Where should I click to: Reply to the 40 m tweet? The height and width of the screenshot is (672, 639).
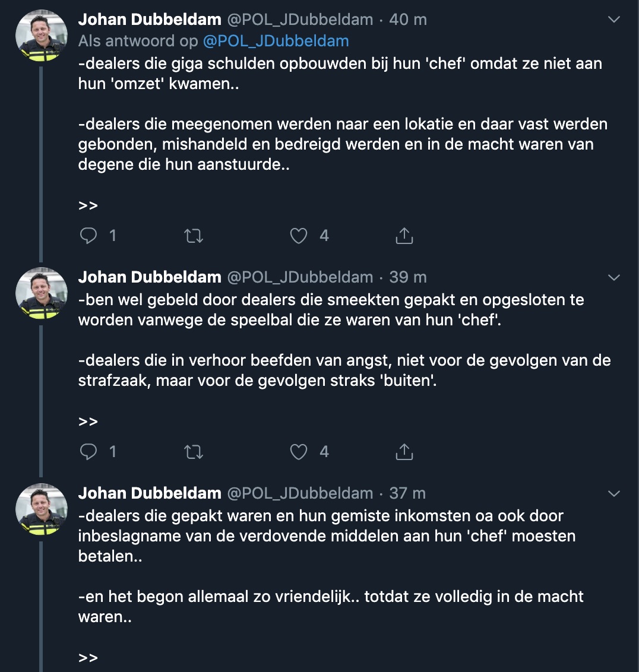click(88, 236)
